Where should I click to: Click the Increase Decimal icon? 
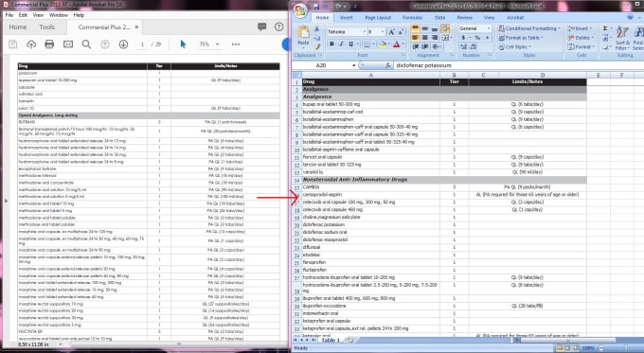[464, 46]
